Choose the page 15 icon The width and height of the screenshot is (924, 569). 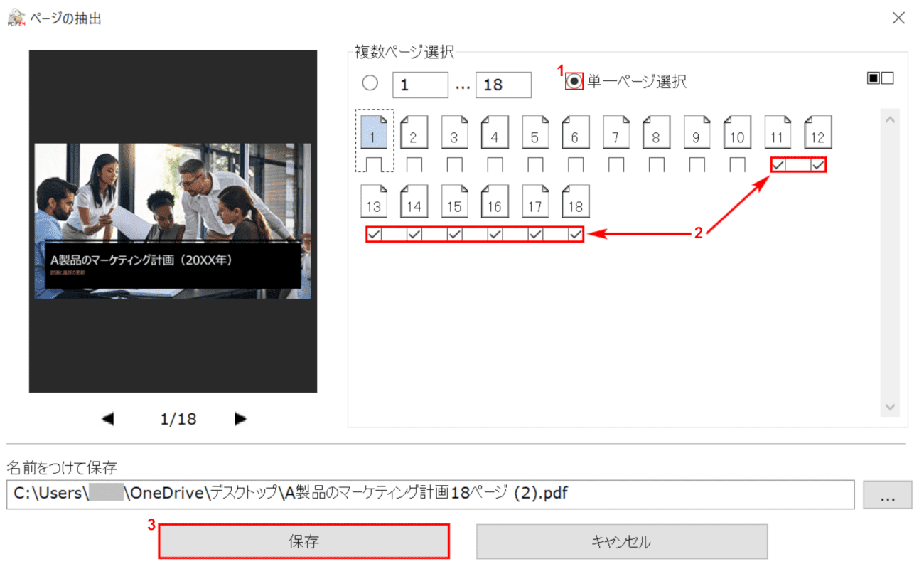(455, 201)
